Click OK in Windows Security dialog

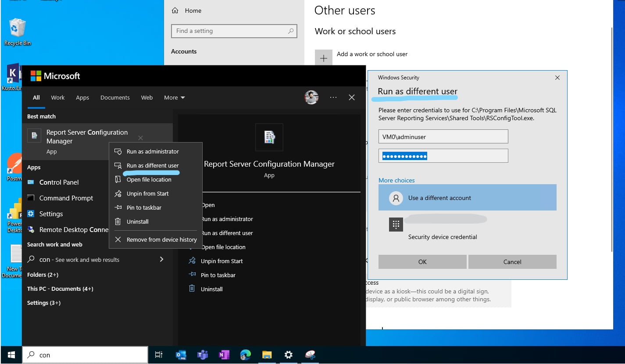[x=422, y=262]
